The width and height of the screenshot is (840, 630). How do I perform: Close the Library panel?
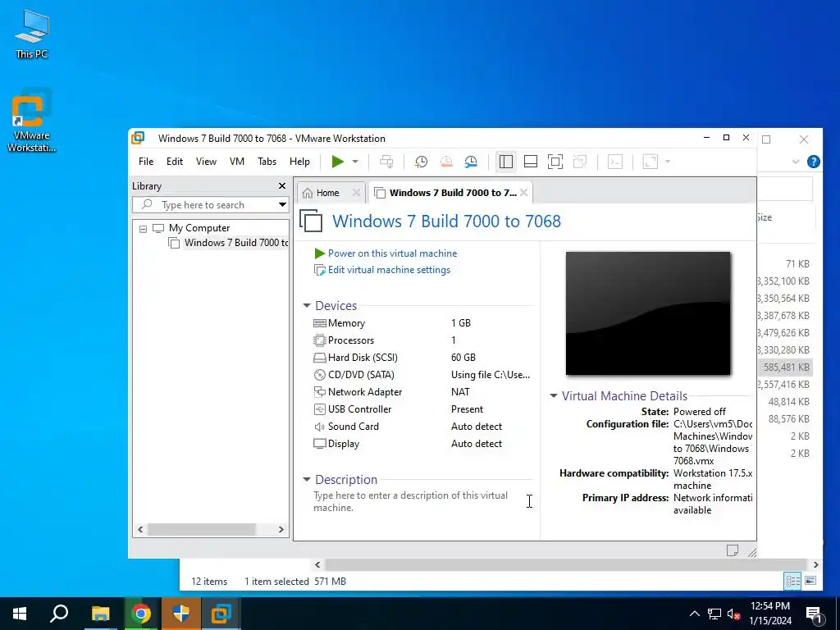click(x=282, y=186)
